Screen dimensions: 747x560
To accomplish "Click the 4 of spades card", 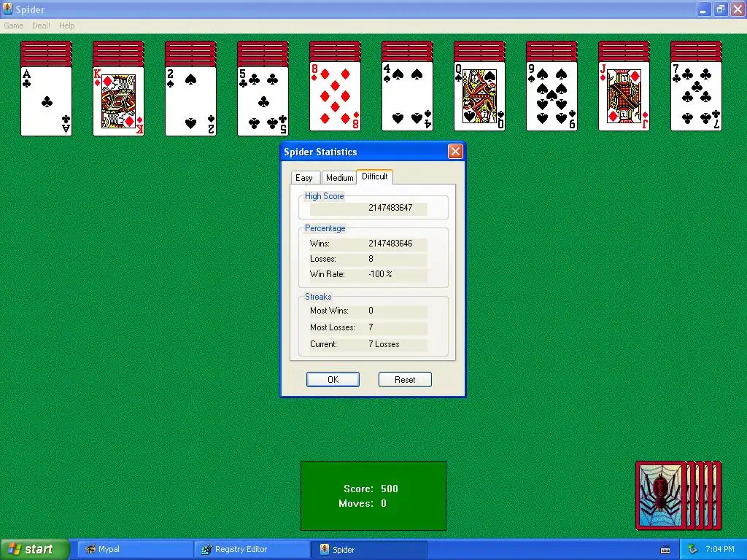I will (x=407, y=96).
